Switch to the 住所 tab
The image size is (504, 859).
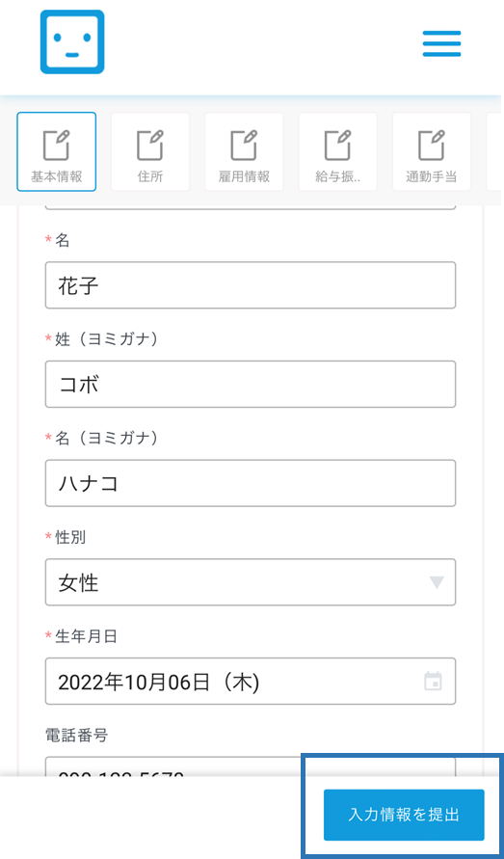click(x=150, y=151)
